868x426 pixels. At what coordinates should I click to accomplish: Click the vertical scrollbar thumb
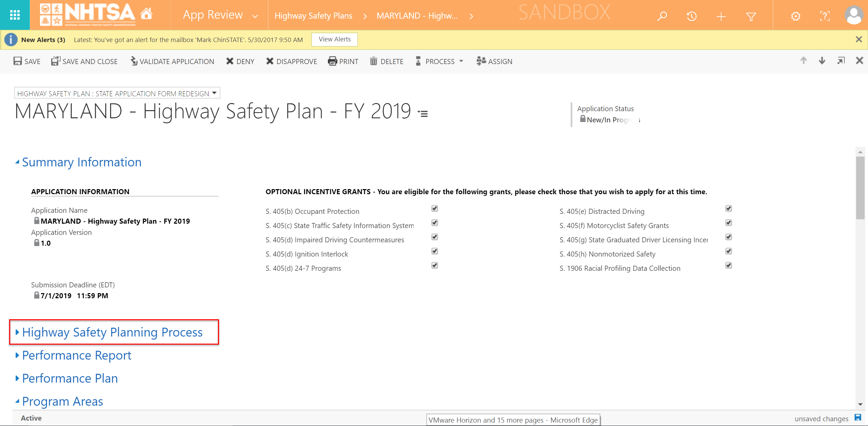coord(860,187)
